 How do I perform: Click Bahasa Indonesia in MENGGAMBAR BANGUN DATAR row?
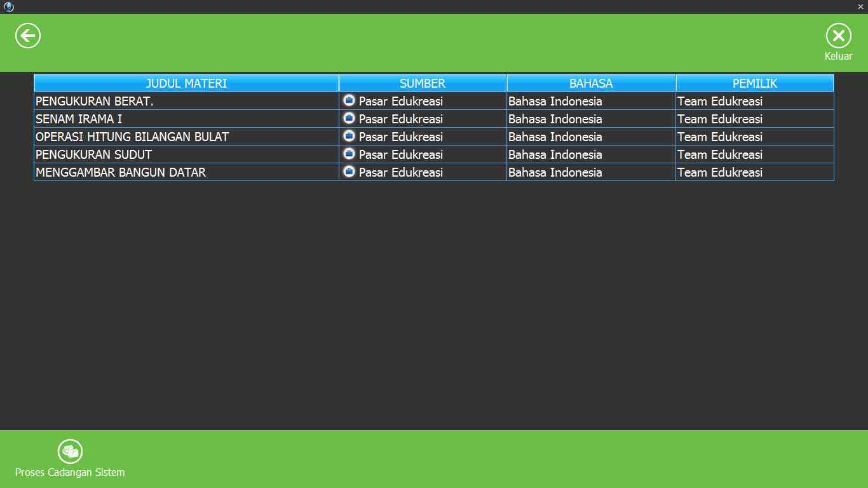tap(555, 172)
